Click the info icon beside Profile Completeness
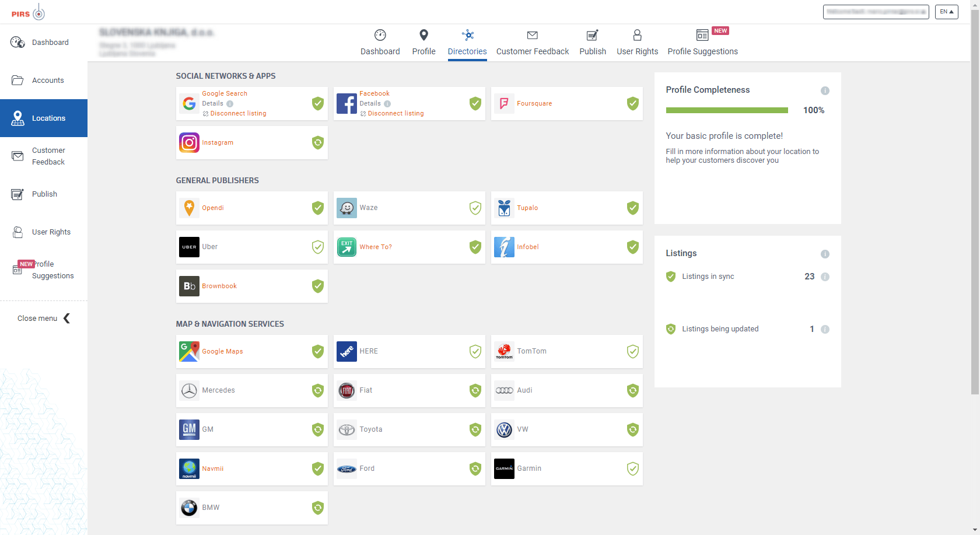 point(825,90)
